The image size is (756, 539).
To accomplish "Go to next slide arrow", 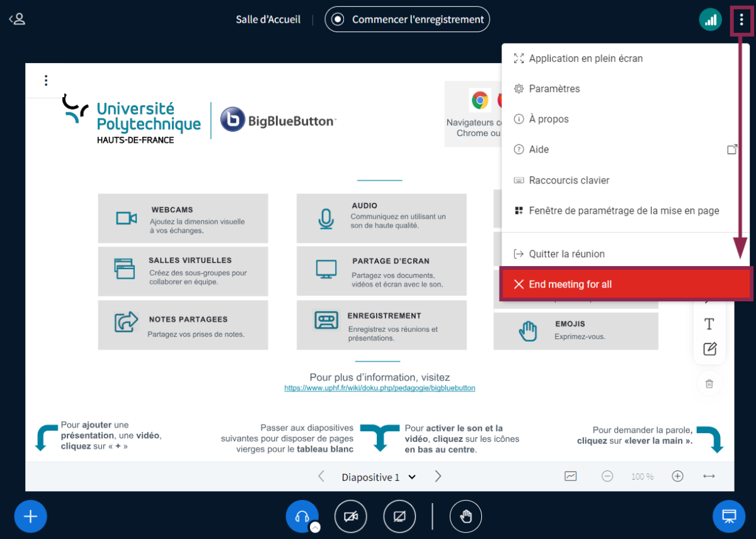I will [x=438, y=477].
